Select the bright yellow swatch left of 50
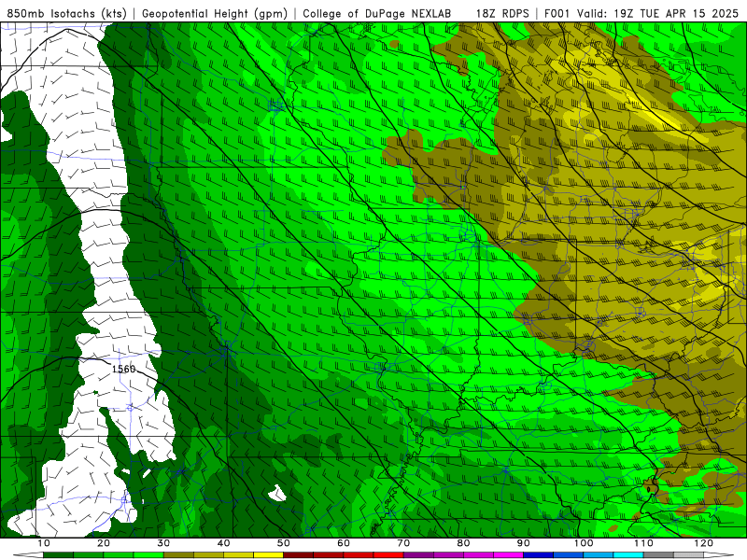Image resolution: width=747 pixels, height=560 pixels. click(x=268, y=555)
